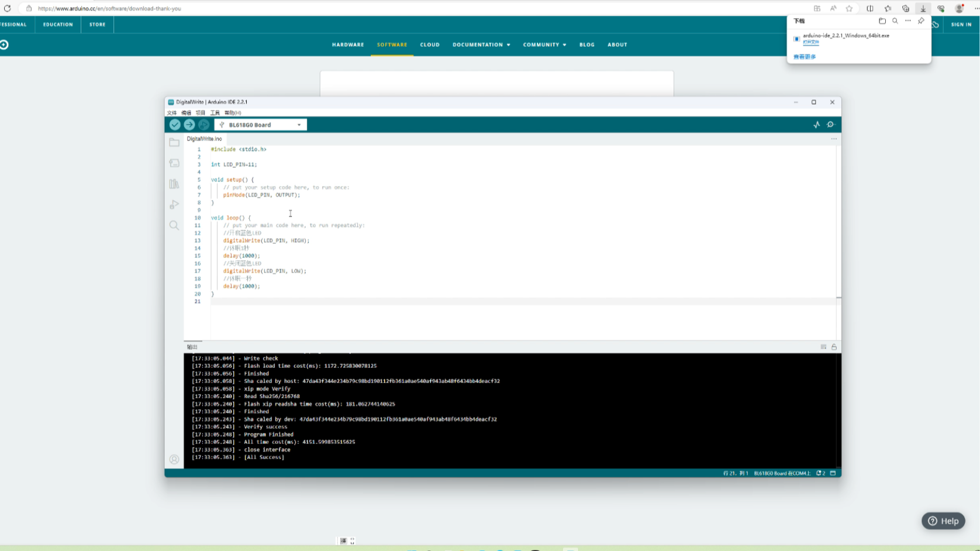Open downloads folder icon in download popup
This screenshot has width=980, height=551.
coord(882,20)
